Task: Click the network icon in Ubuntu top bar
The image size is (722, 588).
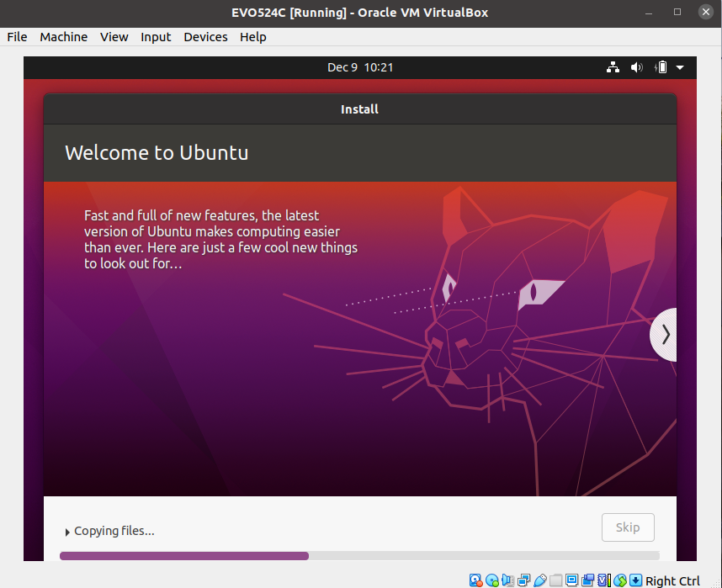Action: pyautogui.click(x=613, y=67)
